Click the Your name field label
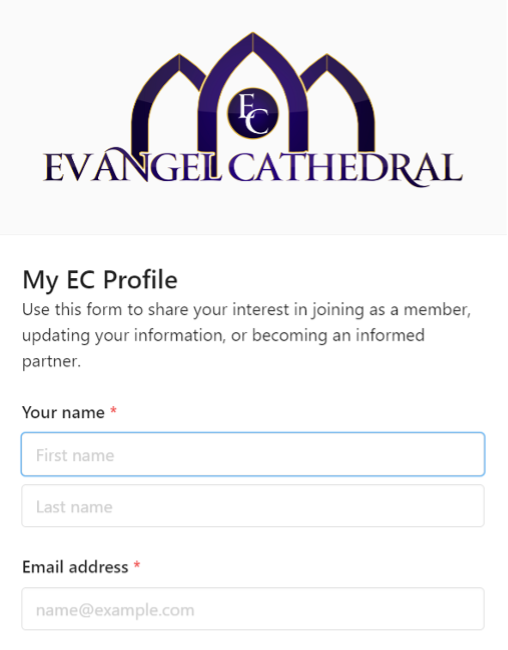This screenshot has height=650, width=508. (x=63, y=412)
